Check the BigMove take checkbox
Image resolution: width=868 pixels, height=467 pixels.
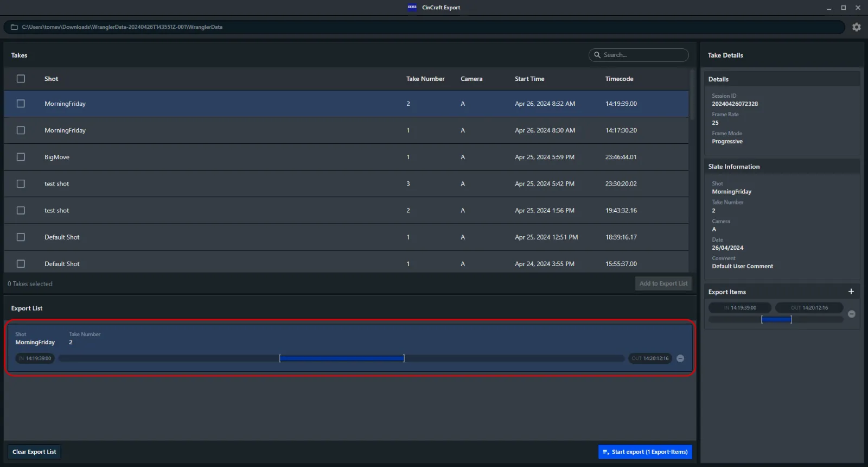tap(21, 157)
